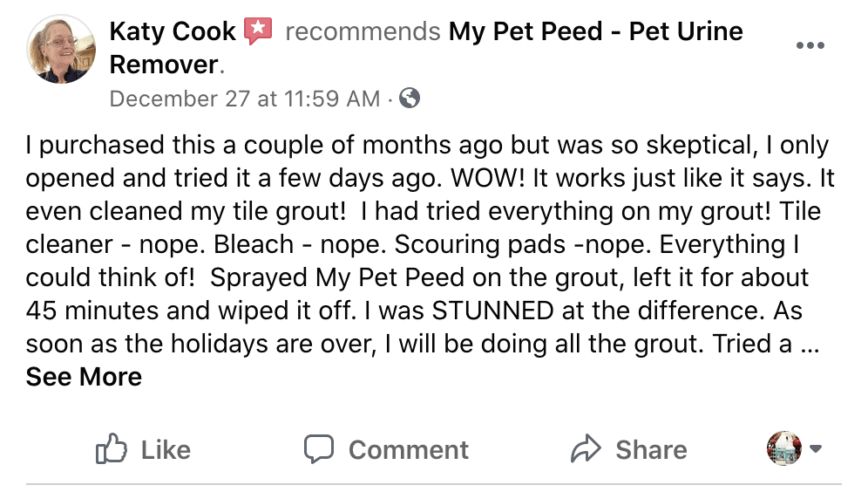The height and width of the screenshot is (492, 868).
Task: Click the thumbs-up Like icon
Action: 111,449
